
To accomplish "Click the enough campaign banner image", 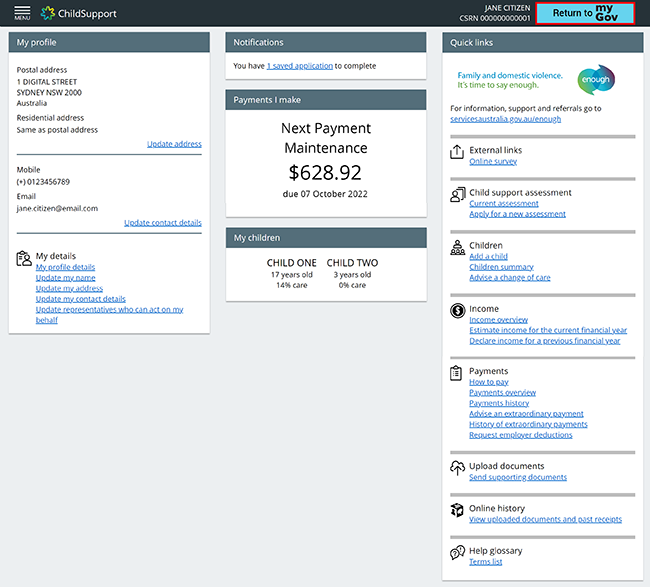I will pos(535,79).
